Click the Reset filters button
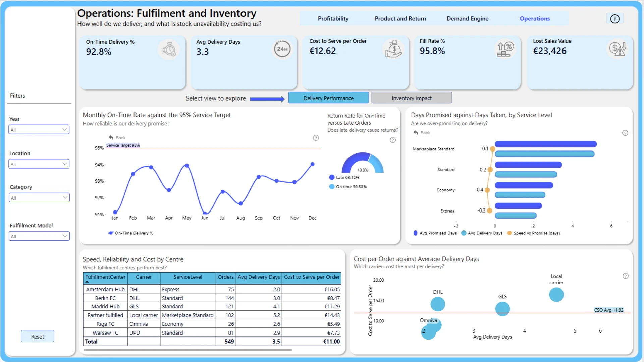 click(x=38, y=336)
